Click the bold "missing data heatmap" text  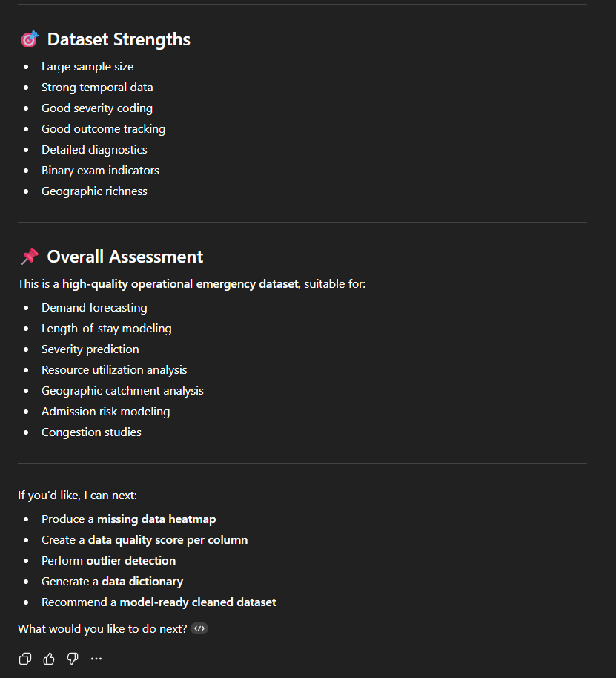tap(156, 519)
